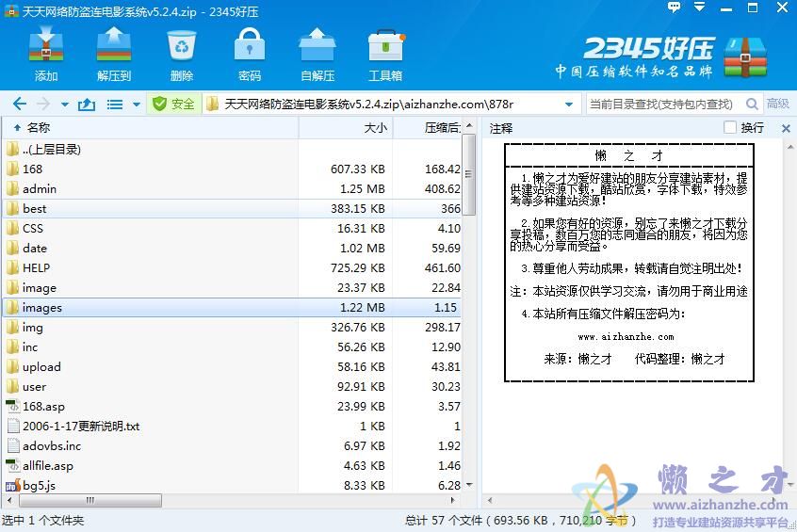Click the 选中 1 个文件夹 status text
The height and width of the screenshot is (532, 797).
pos(42,521)
